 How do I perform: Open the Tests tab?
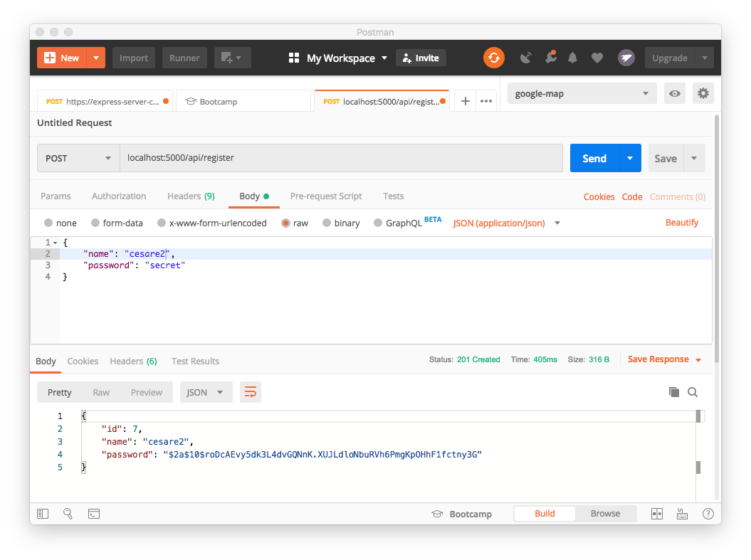pyautogui.click(x=393, y=196)
